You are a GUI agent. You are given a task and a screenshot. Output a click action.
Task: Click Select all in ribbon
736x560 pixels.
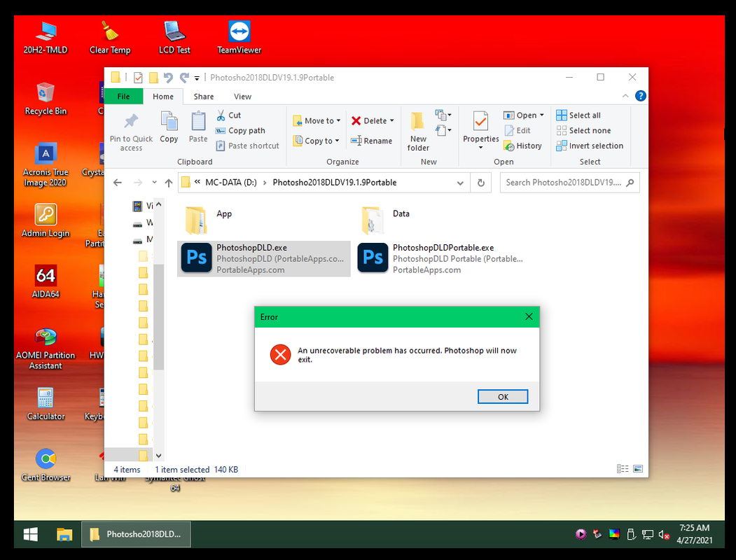pos(578,115)
